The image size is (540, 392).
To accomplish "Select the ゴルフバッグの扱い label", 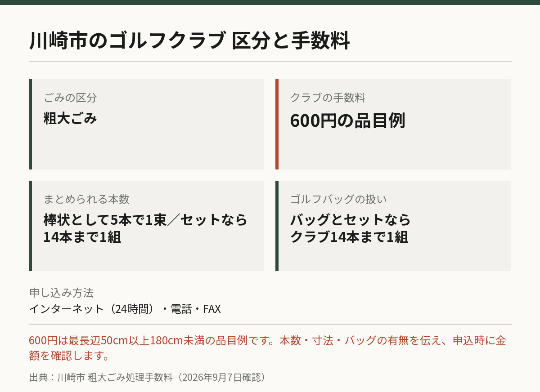I will [x=338, y=199].
